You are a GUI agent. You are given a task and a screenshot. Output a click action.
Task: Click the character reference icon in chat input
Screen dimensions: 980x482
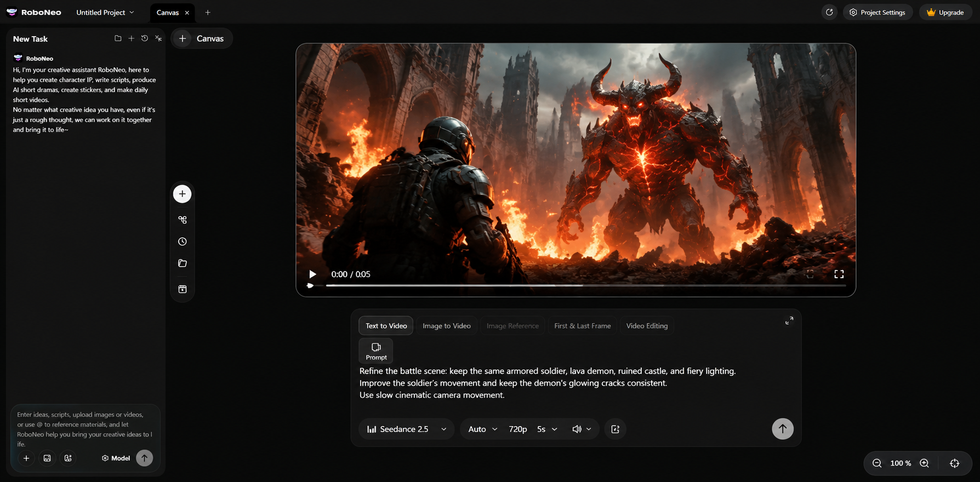(x=68, y=458)
